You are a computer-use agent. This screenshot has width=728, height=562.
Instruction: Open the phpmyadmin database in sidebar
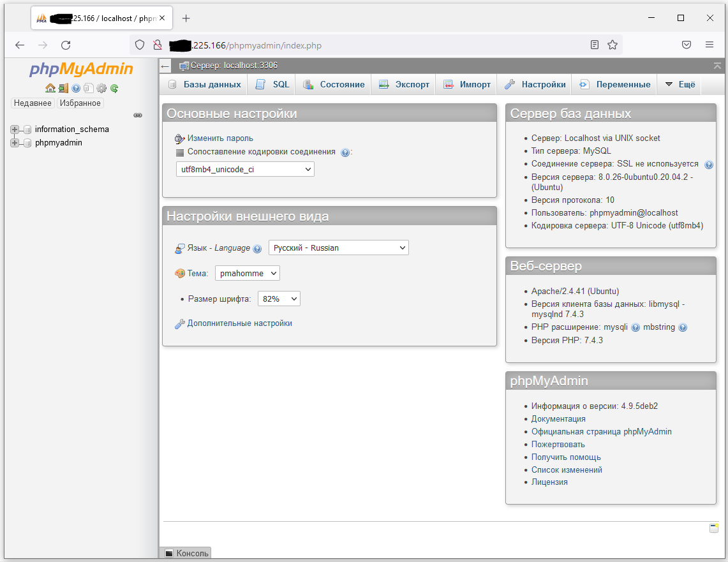point(59,142)
